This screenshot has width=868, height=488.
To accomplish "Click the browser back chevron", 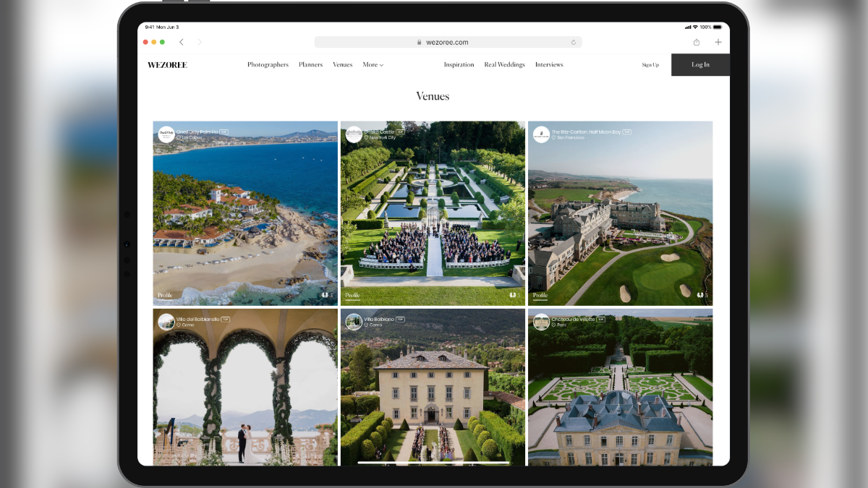I will pyautogui.click(x=182, y=42).
